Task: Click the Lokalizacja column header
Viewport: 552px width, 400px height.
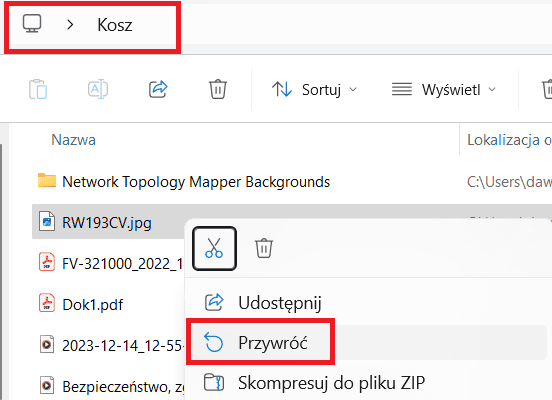Action: tap(509, 140)
